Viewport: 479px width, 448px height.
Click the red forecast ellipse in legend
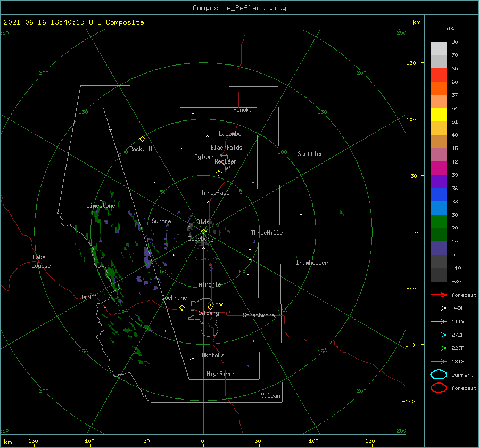439,388
